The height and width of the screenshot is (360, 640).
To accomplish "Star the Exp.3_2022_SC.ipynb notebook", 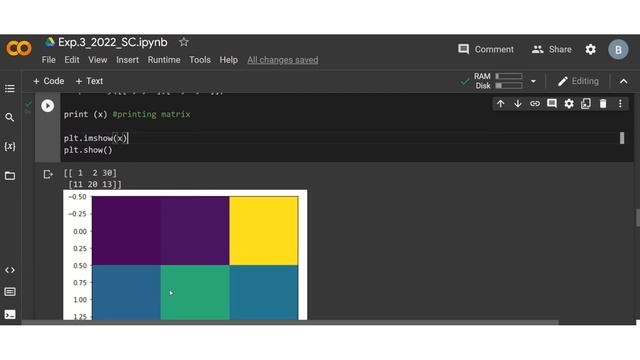I will (x=184, y=42).
